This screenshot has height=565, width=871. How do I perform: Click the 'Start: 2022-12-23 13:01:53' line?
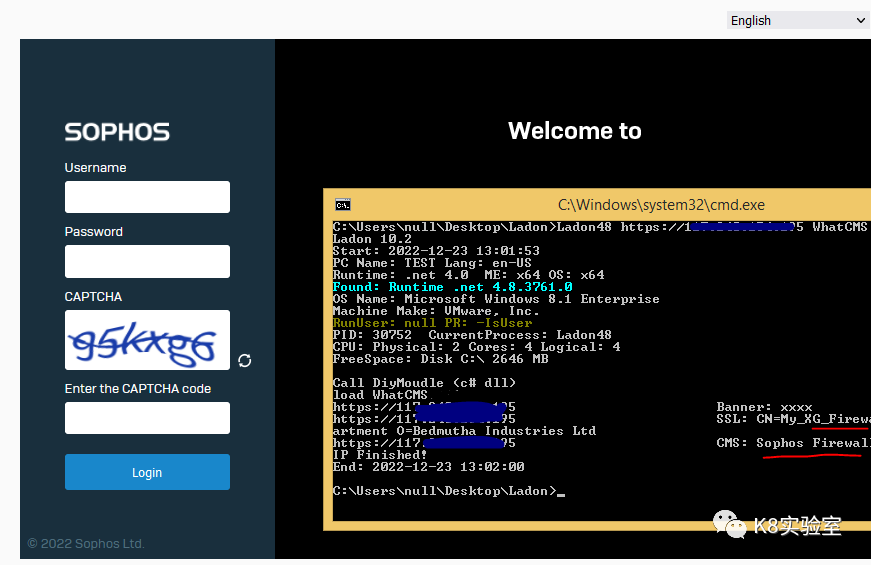(x=436, y=251)
